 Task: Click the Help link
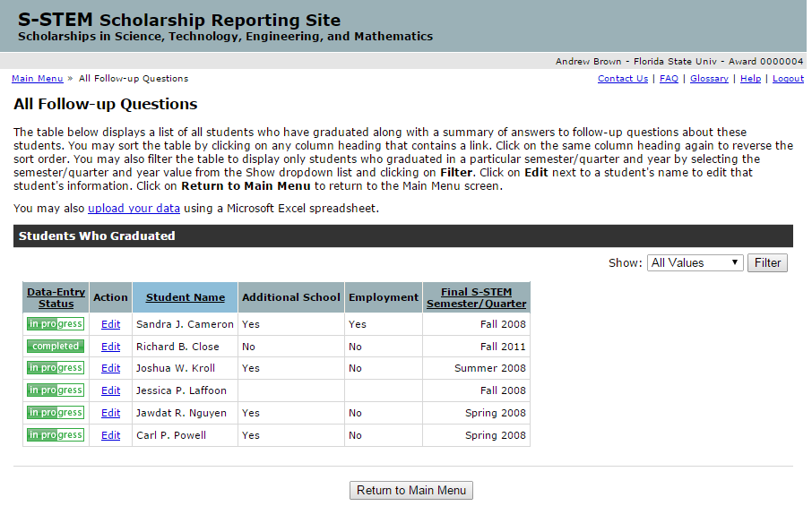pyautogui.click(x=750, y=79)
